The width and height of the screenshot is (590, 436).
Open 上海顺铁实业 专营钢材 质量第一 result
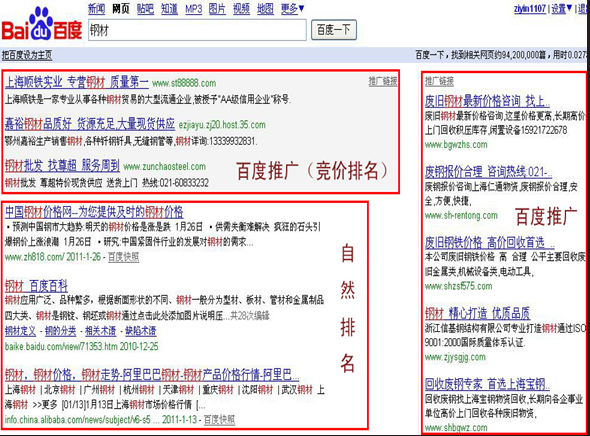tap(77, 82)
